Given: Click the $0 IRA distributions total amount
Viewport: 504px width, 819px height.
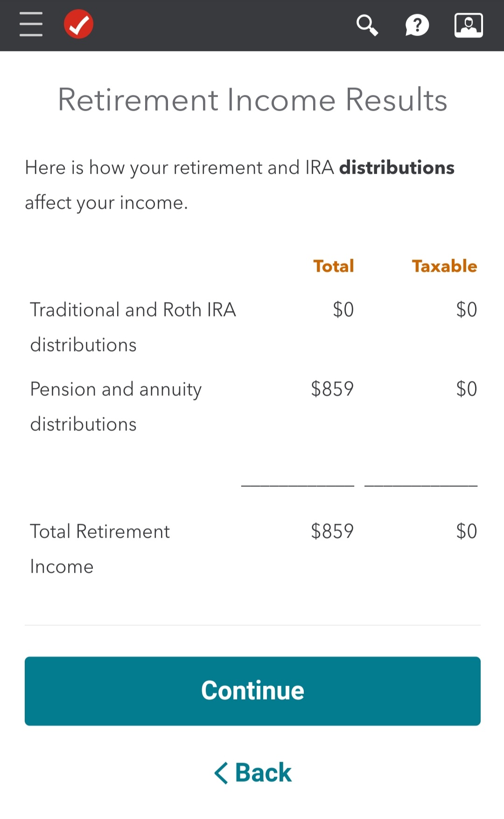Looking at the screenshot, I should [343, 309].
